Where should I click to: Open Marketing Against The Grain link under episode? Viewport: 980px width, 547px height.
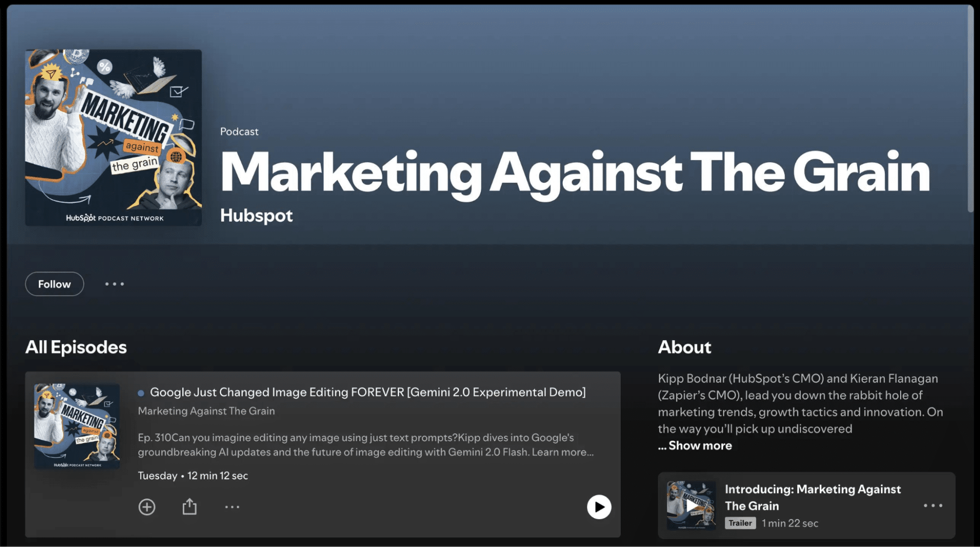[206, 411]
